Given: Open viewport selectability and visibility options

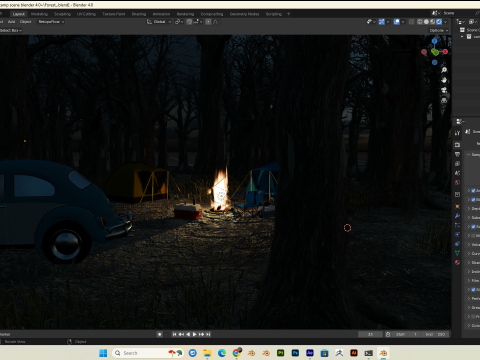Looking at the screenshot, I should (371, 22).
